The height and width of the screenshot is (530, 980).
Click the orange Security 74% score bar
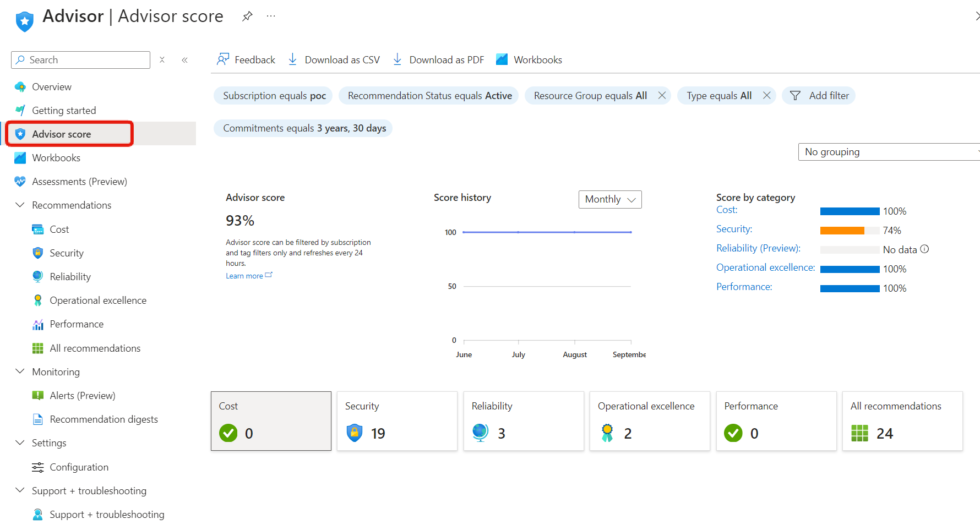842,231
